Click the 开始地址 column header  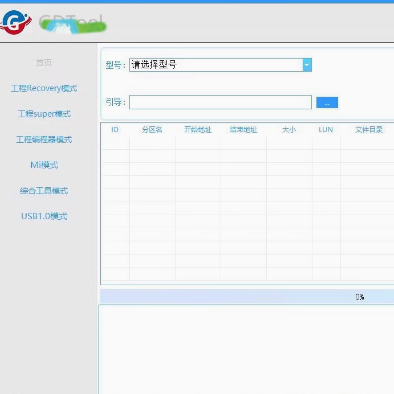coord(198,130)
